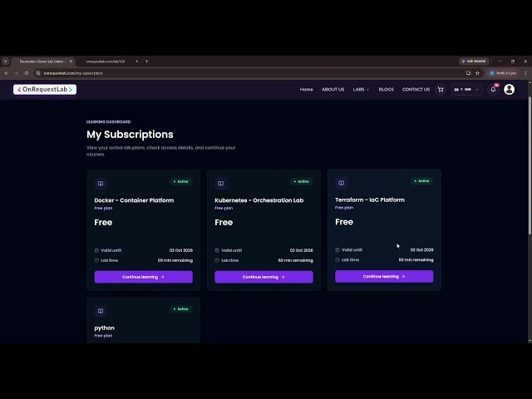Click Active badge on Docker card
This screenshot has height=399, width=532.
coord(181,181)
